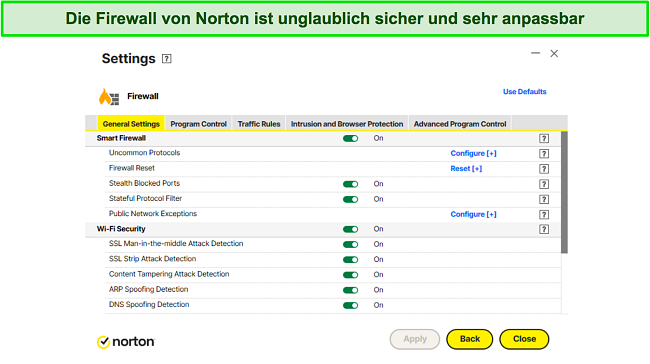Minimize the Settings window

(x=536, y=53)
